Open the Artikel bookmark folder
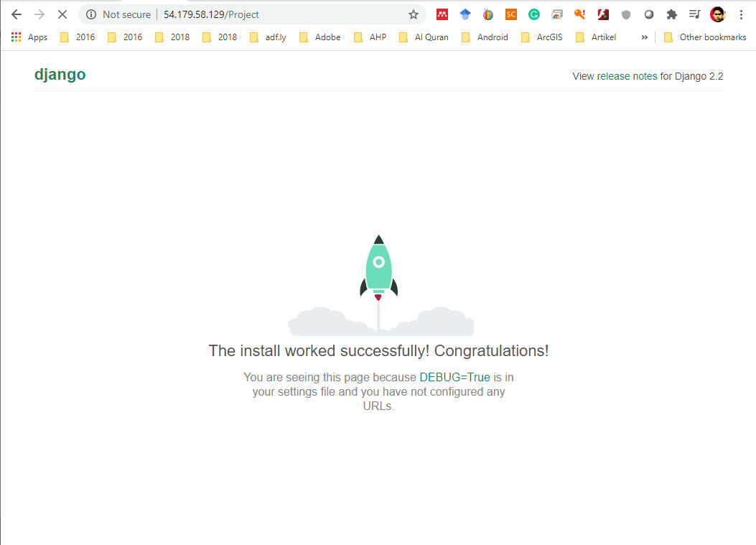756x545 pixels. (596, 37)
